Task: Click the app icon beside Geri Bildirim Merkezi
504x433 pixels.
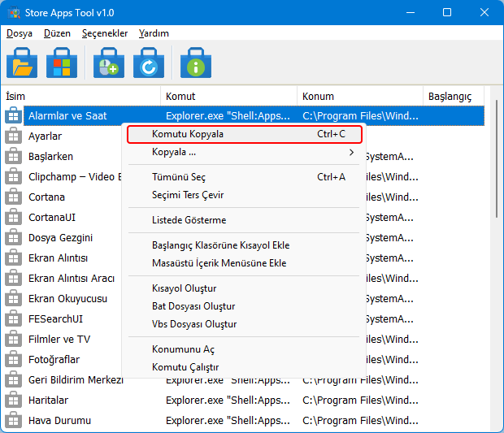Action: tap(13, 379)
